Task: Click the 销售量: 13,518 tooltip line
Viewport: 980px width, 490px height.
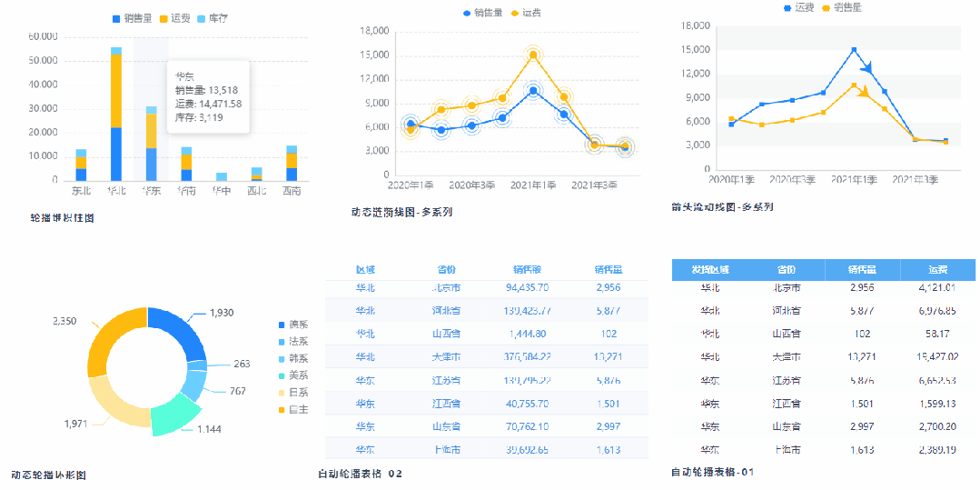Action: pyautogui.click(x=206, y=91)
